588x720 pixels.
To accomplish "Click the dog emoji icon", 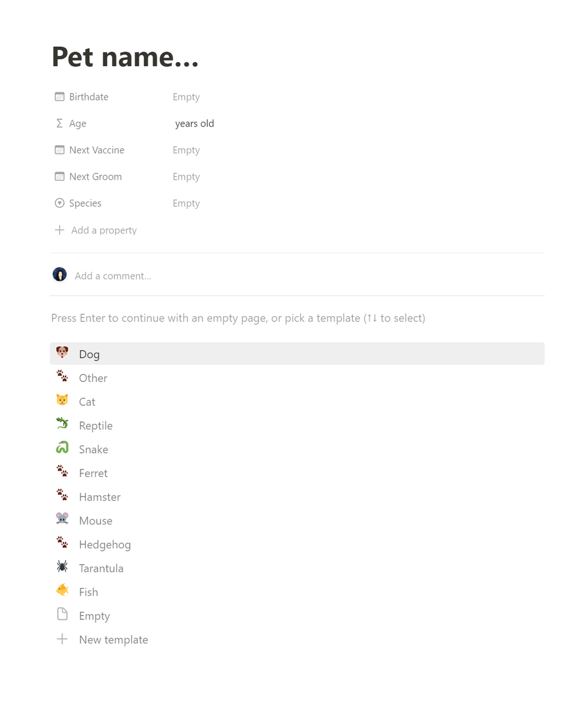I will point(62,353).
